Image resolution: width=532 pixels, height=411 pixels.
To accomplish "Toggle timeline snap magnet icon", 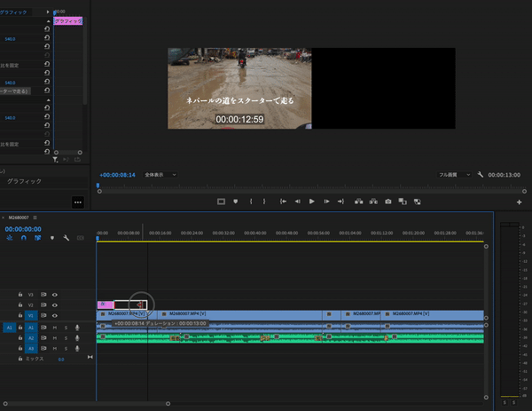I will coord(23,238).
